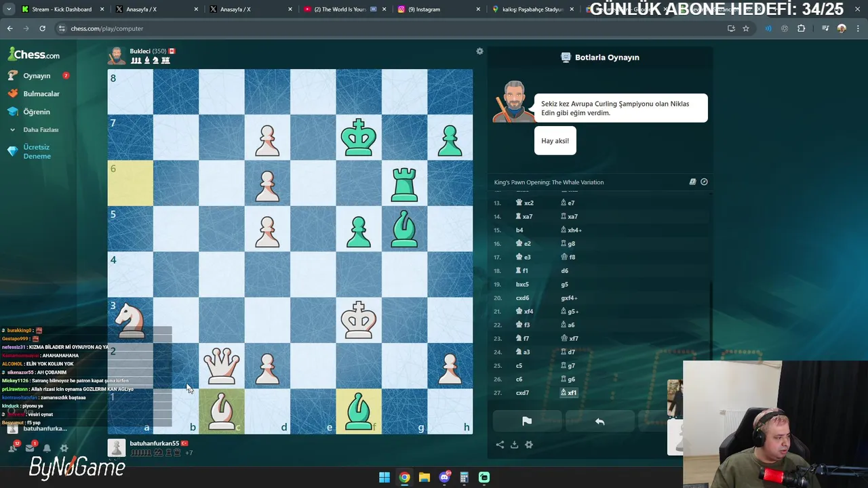Open the Oynayın menu item
Screen dimensions: 868x488
pos(37,76)
